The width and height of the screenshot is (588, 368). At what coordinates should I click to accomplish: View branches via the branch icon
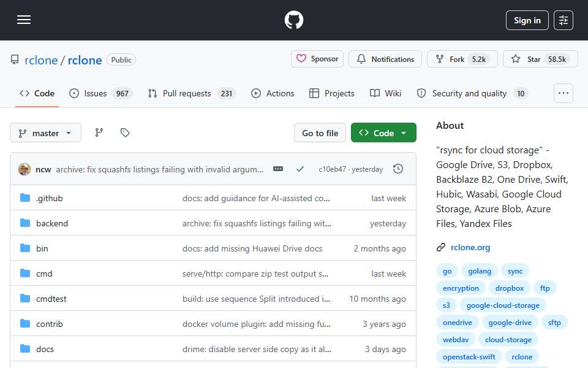[x=99, y=132]
